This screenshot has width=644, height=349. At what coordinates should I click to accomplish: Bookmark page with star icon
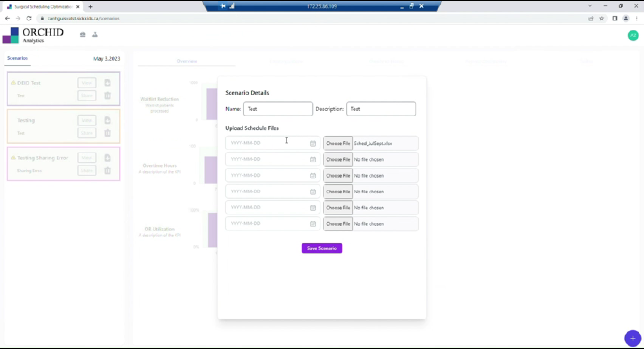[x=602, y=18]
